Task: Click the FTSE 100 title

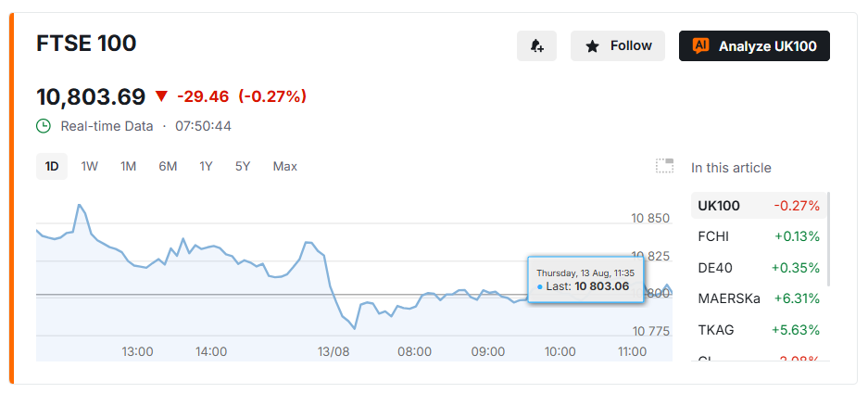Action: pyautogui.click(x=86, y=44)
